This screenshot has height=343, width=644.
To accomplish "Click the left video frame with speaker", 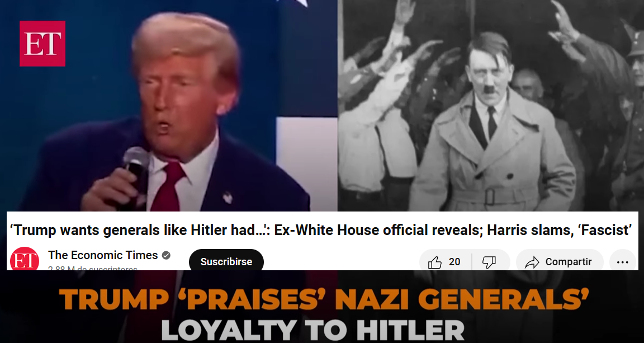I will tap(168, 106).
